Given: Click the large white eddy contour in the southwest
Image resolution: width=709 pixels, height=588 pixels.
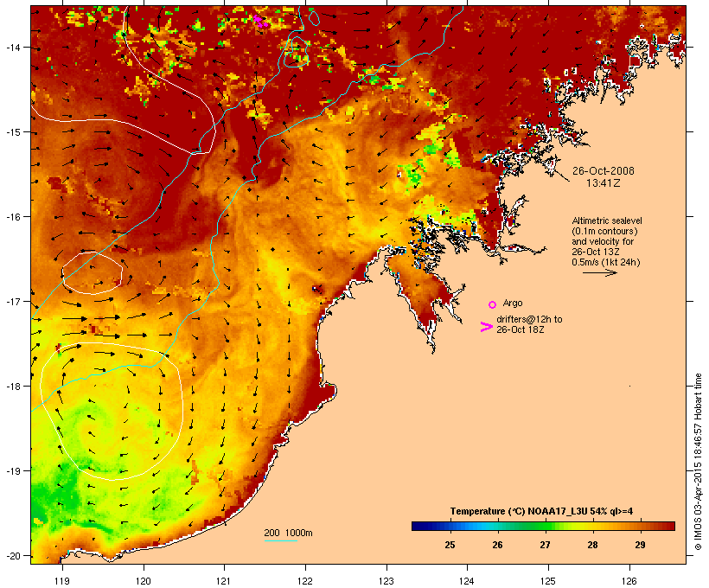Looking at the screenshot, I should 112,412.
